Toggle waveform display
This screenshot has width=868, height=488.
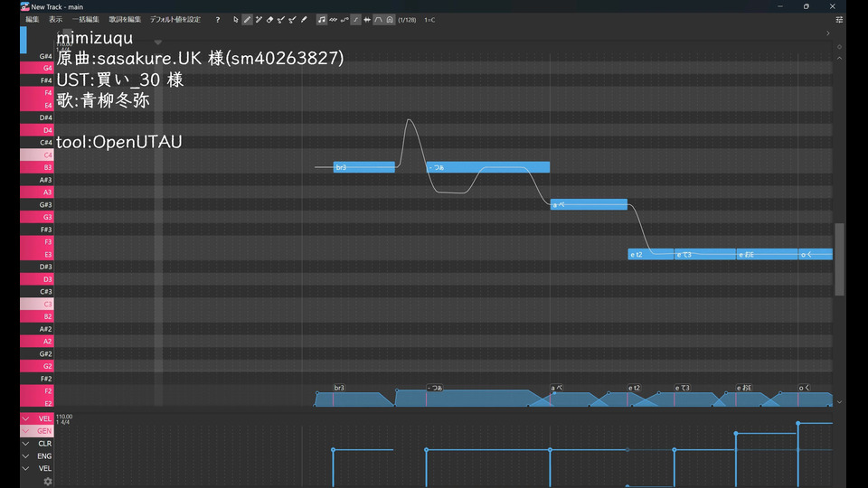click(367, 20)
